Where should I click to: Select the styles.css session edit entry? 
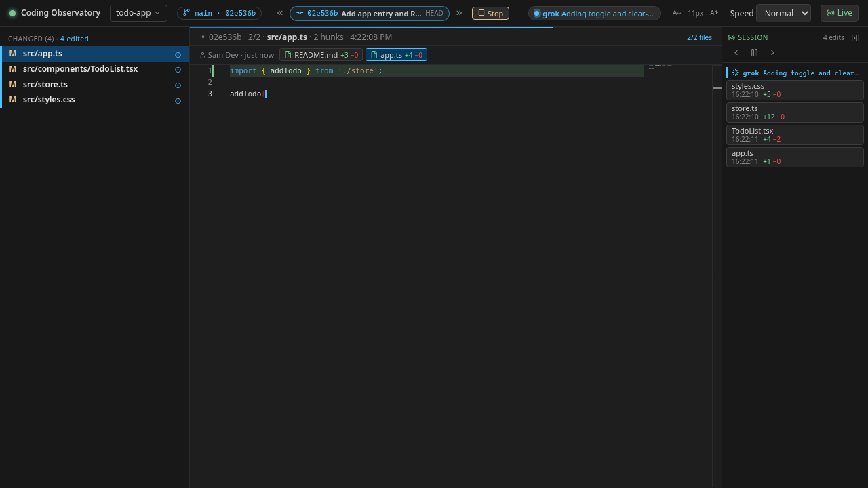point(795,90)
